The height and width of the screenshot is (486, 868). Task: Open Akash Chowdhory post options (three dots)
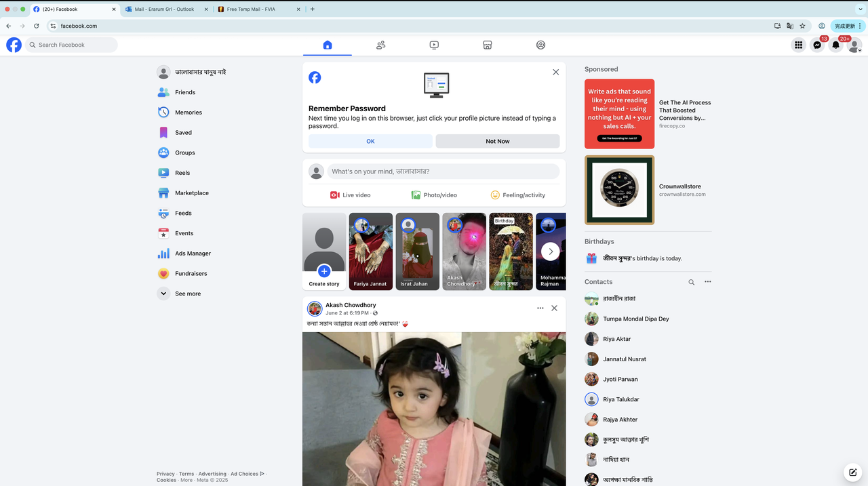(540, 308)
